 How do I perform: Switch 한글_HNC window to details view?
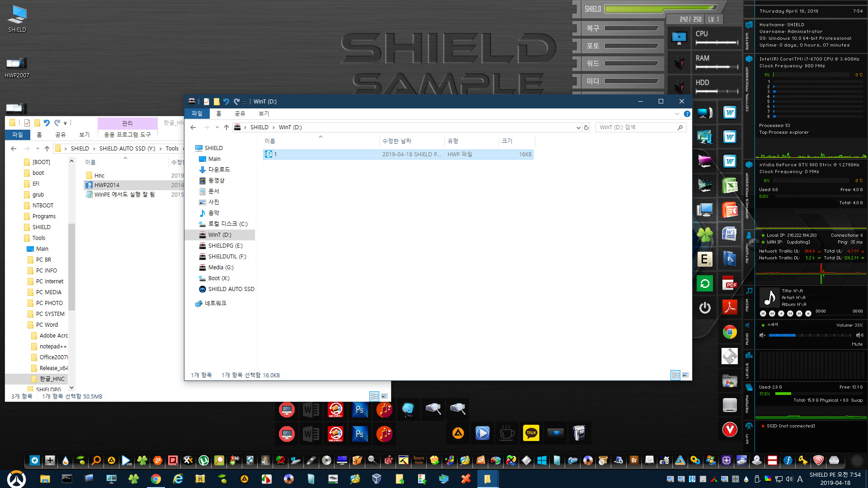[x=374, y=396]
